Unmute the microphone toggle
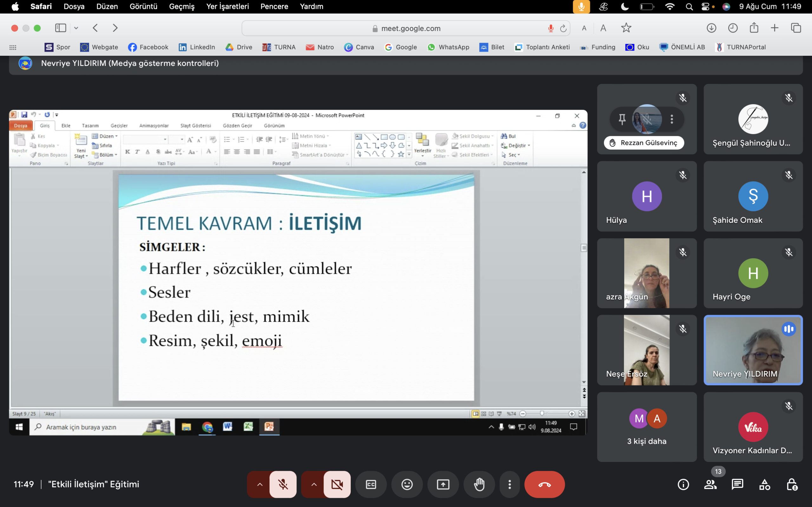This screenshot has height=507, width=812. tap(283, 484)
